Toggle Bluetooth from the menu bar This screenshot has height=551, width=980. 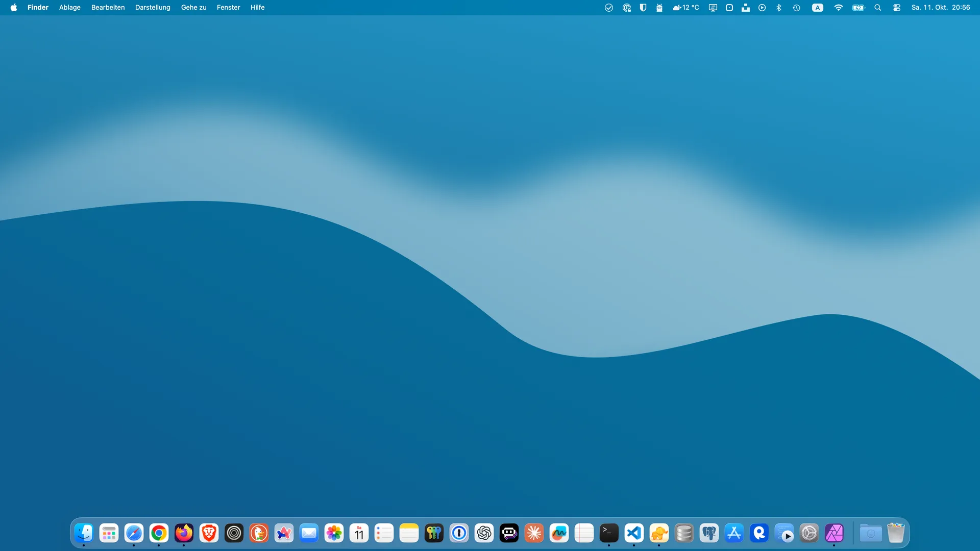click(x=779, y=8)
